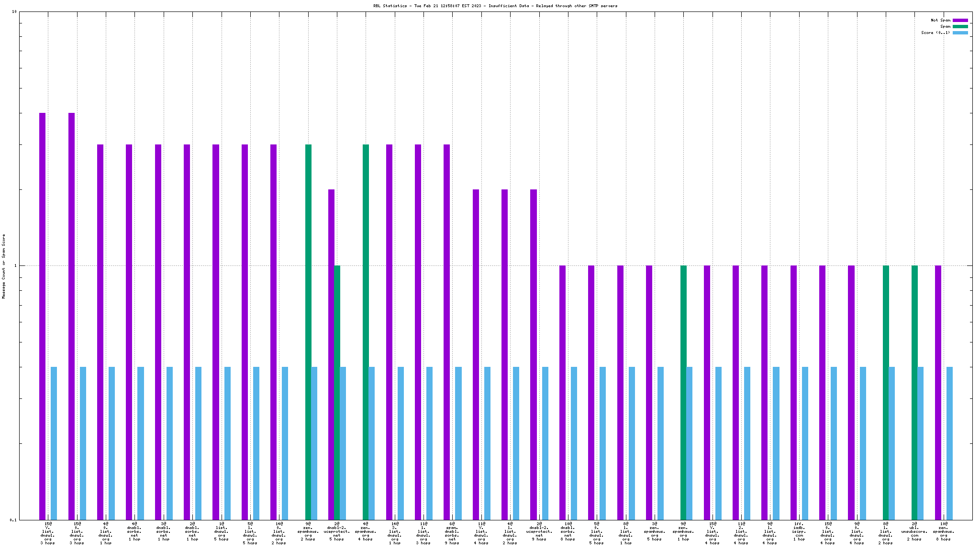
Task: Click the 'Message Count or Spam Score' axis label
Action: click(x=4, y=266)
